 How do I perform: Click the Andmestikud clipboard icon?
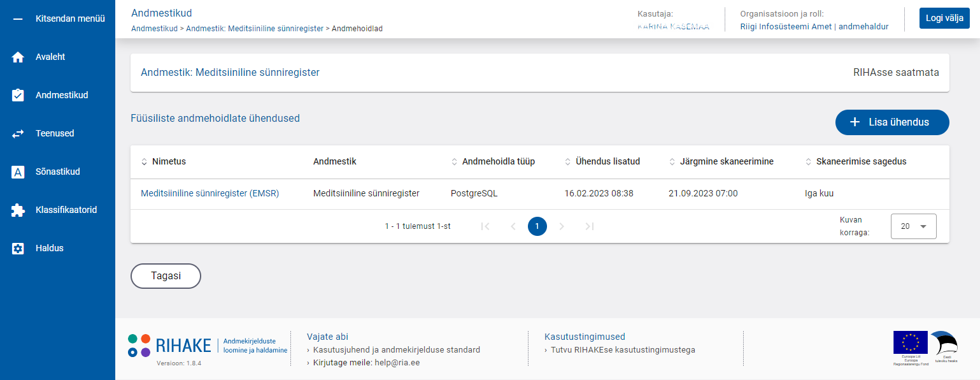(18, 96)
